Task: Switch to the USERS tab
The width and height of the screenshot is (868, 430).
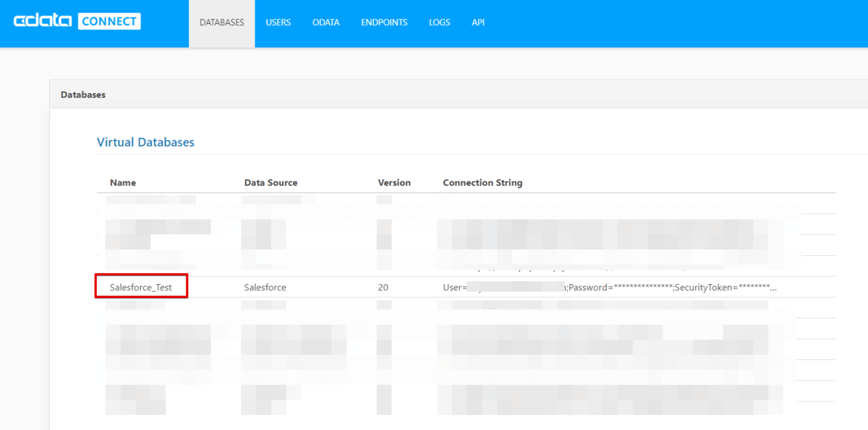Action: pos(278,23)
